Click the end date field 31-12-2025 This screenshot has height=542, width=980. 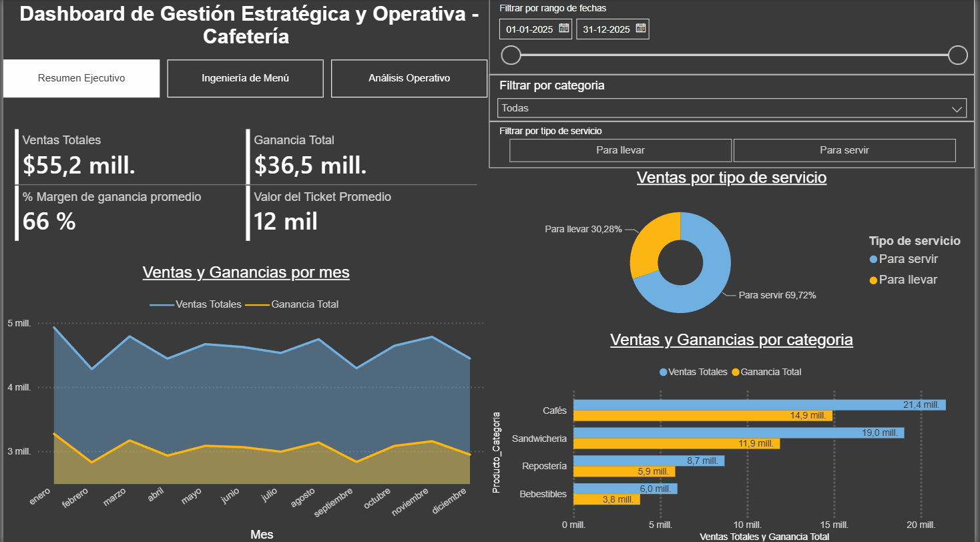tap(613, 29)
